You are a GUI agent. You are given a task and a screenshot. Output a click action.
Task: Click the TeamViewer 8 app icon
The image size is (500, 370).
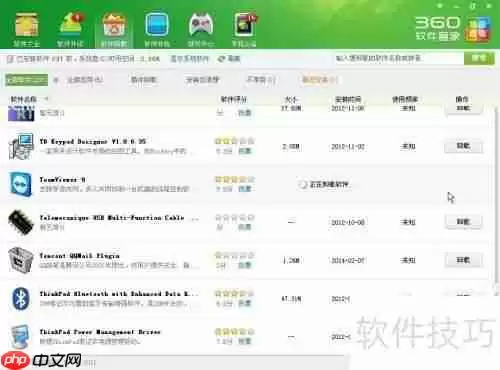pos(21,184)
